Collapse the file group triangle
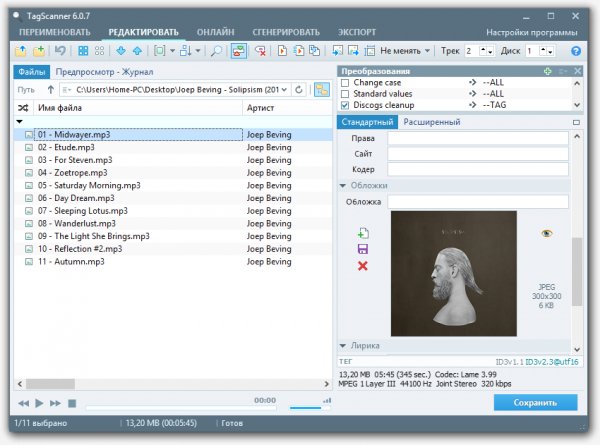Screen dimensions: 600x445 20,122
